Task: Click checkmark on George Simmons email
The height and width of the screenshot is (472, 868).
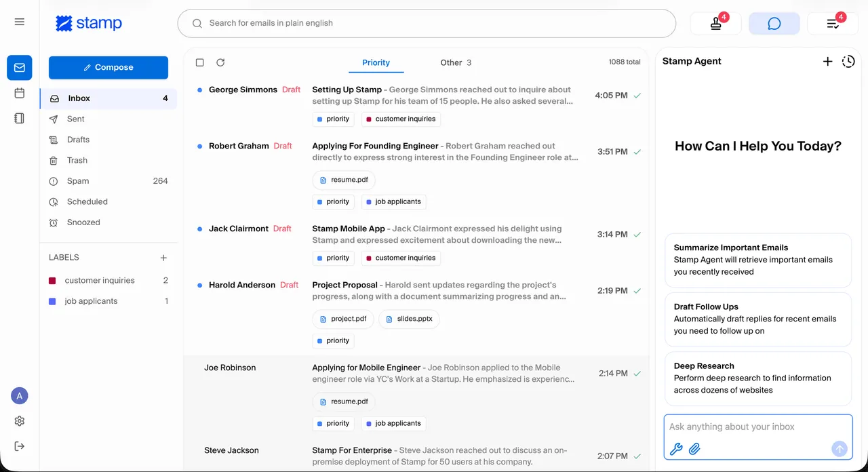Action: pos(637,96)
